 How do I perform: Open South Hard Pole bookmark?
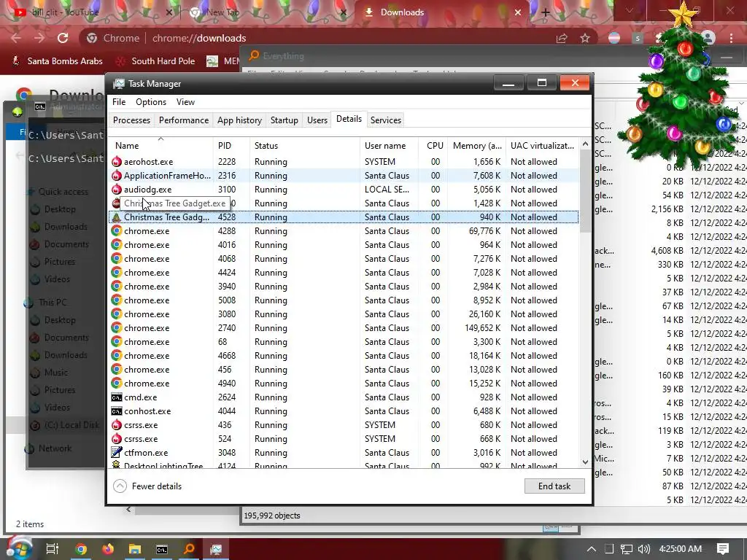(156, 61)
